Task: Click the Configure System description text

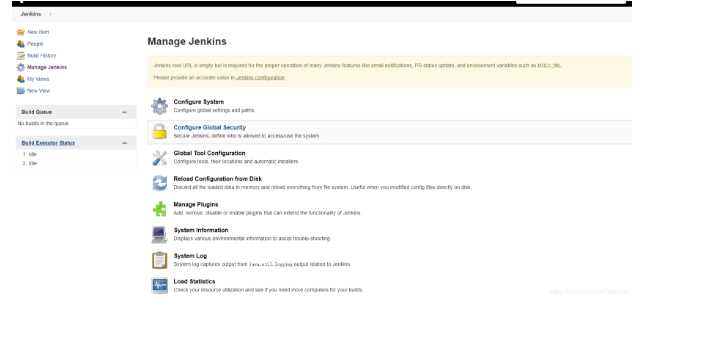Action: [x=214, y=110]
